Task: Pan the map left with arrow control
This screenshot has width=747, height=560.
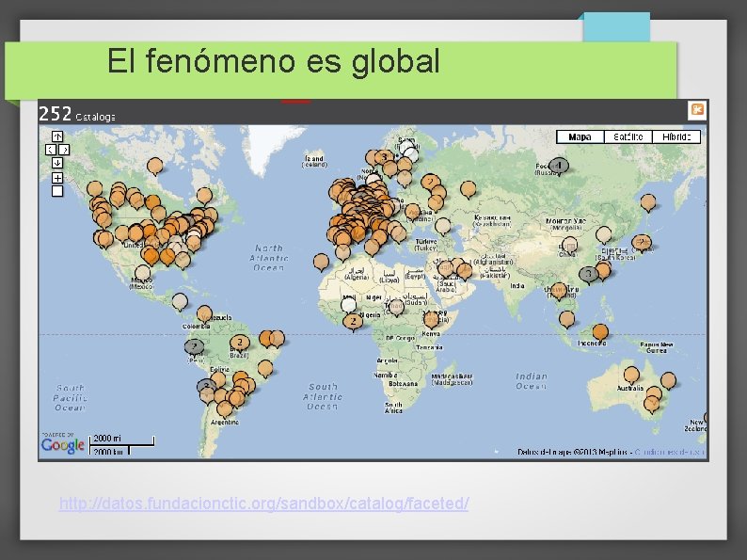Action: coord(51,150)
